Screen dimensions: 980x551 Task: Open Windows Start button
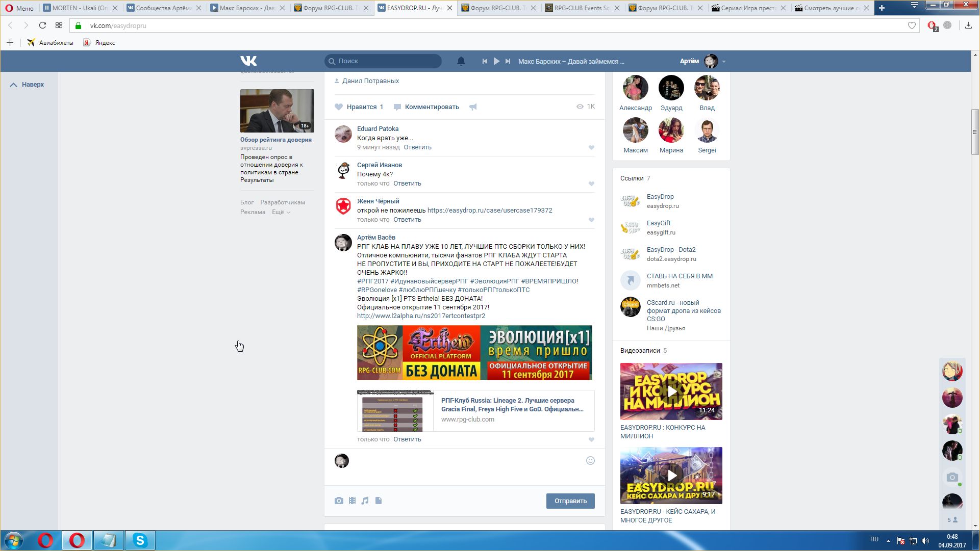click(14, 540)
